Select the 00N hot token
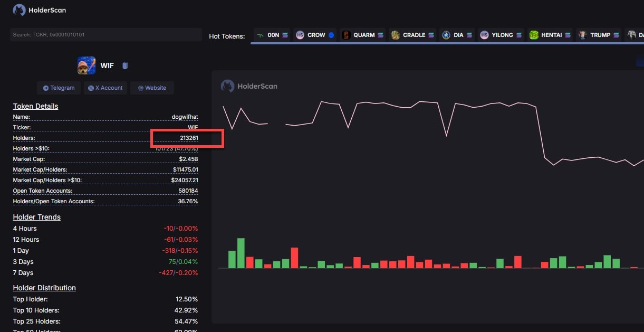644x332 pixels. click(x=272, y=35)
